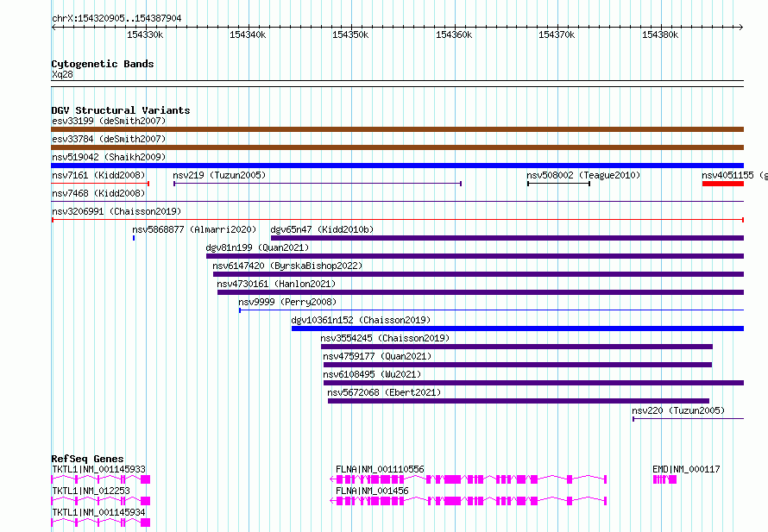The width and height of the screenshot is (768, 532).
Task: Click the nsv508002 (Teague2010) black variant line
Action: tap(558, 184)
